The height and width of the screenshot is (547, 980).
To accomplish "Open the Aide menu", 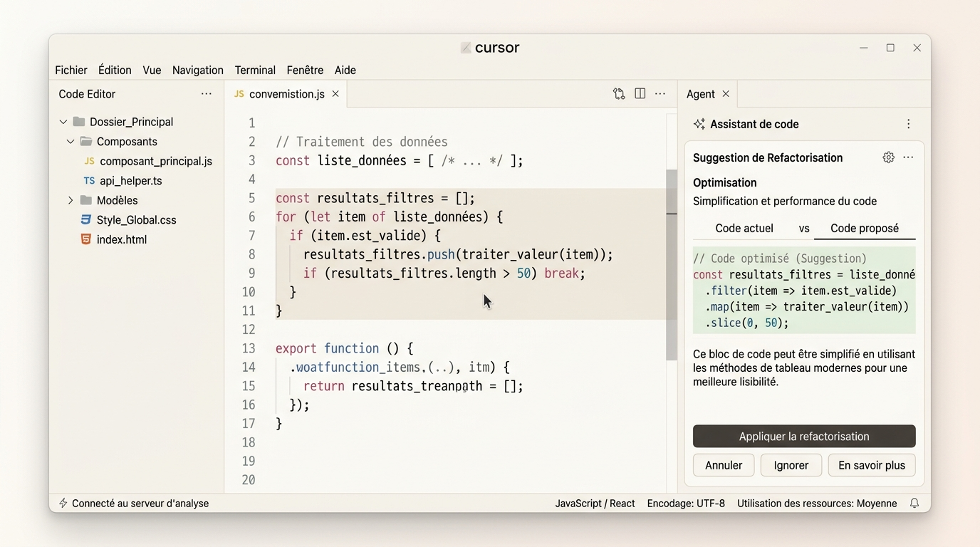I will 345,70.
